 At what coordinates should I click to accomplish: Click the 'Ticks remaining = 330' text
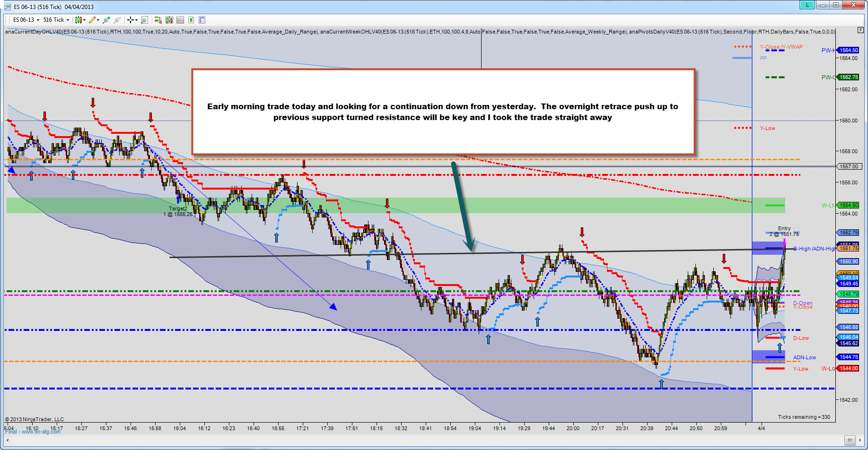(x=804, y=417)
